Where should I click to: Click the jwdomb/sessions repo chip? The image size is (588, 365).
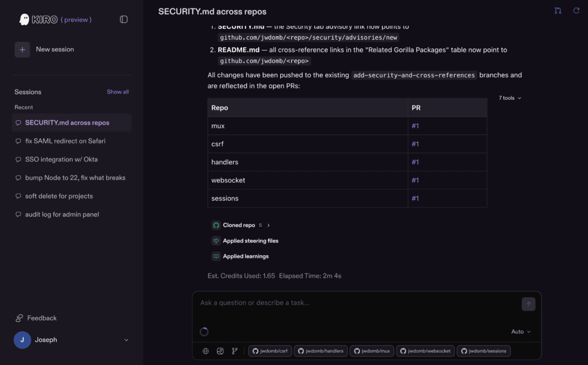[484, 351]
